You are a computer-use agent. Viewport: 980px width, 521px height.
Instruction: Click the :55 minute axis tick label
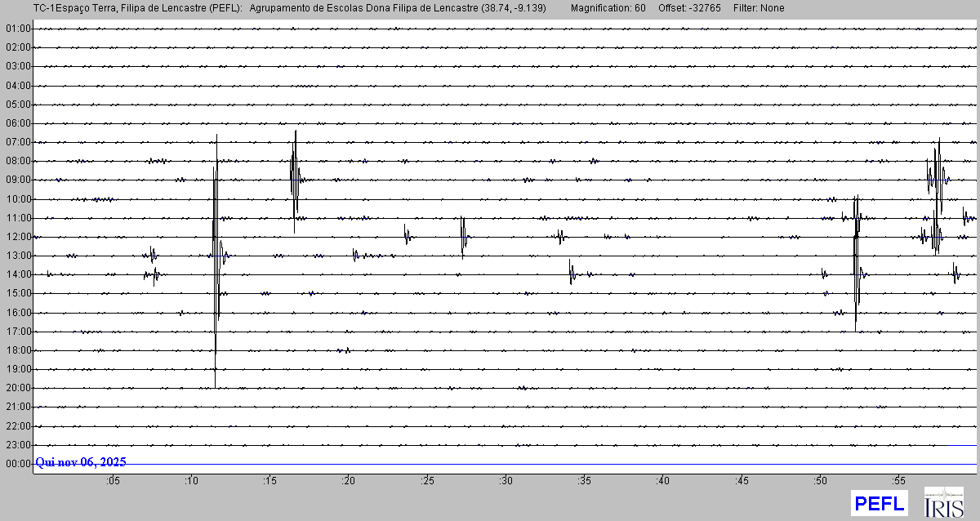(898, 481)
